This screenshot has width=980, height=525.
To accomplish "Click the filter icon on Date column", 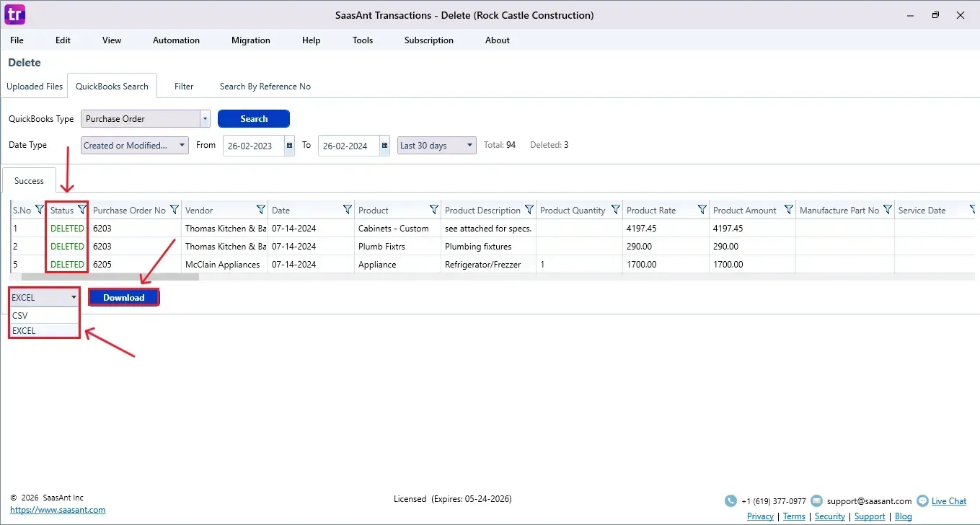I will click(x=348, y=210).
